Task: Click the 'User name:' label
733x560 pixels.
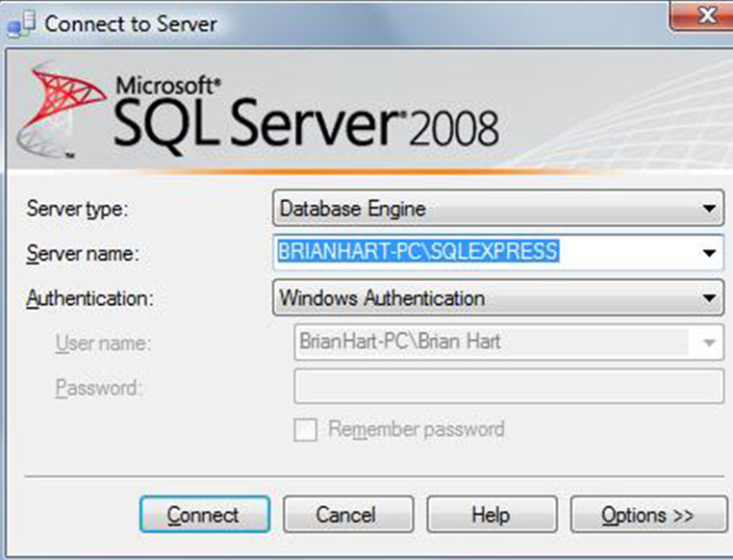Action: (103, 344)
